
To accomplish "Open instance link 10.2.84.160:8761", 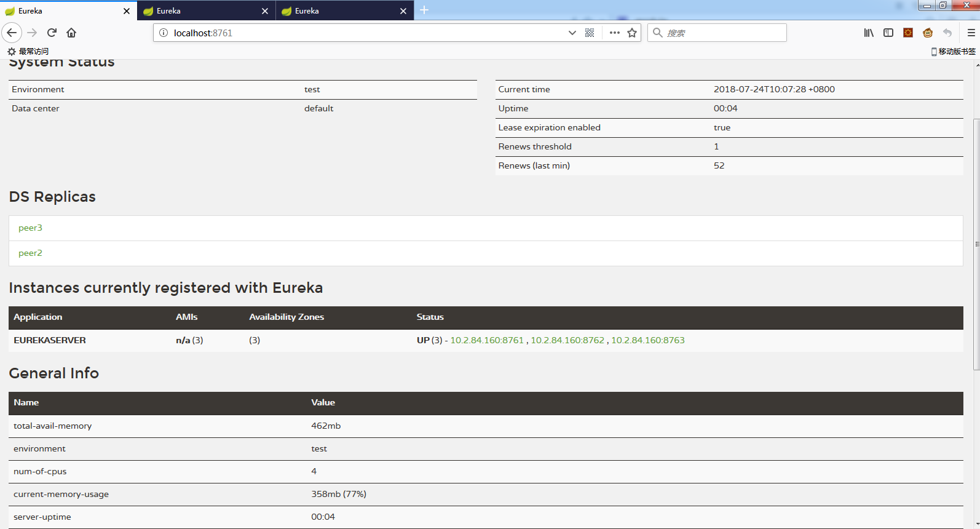I will click(487, 340).
